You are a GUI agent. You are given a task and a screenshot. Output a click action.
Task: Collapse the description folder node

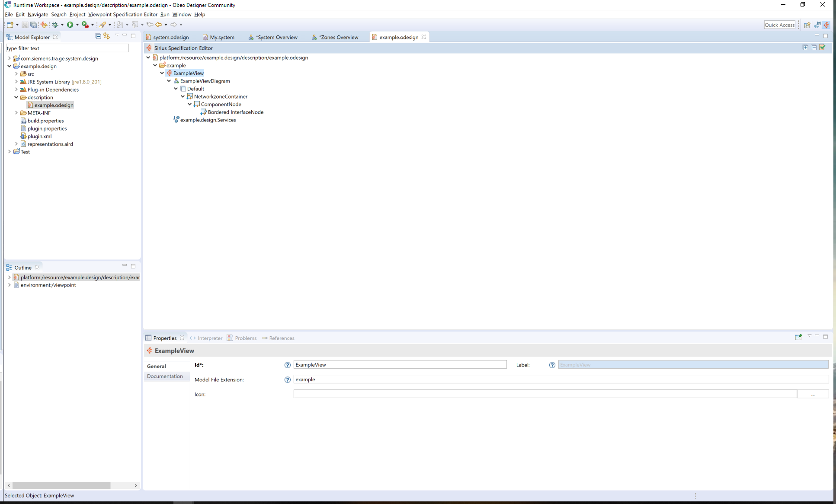pyautogui.click(x=16, y=97)
